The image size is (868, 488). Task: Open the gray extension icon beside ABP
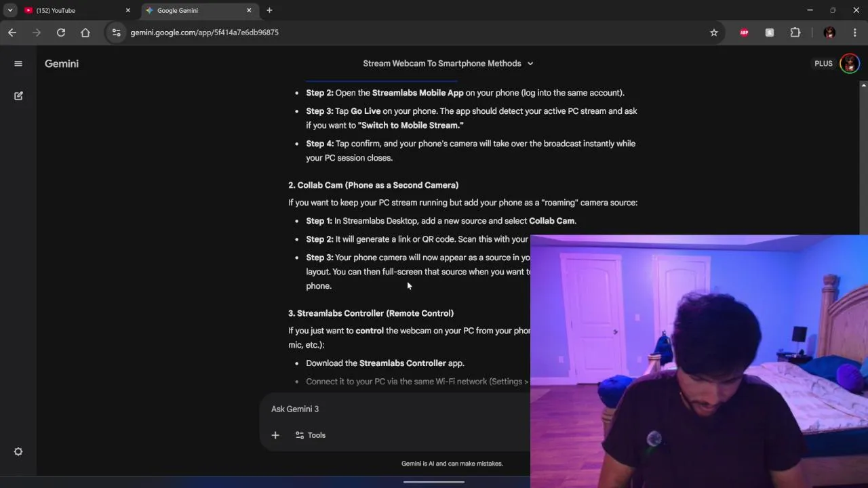(770, 33)
